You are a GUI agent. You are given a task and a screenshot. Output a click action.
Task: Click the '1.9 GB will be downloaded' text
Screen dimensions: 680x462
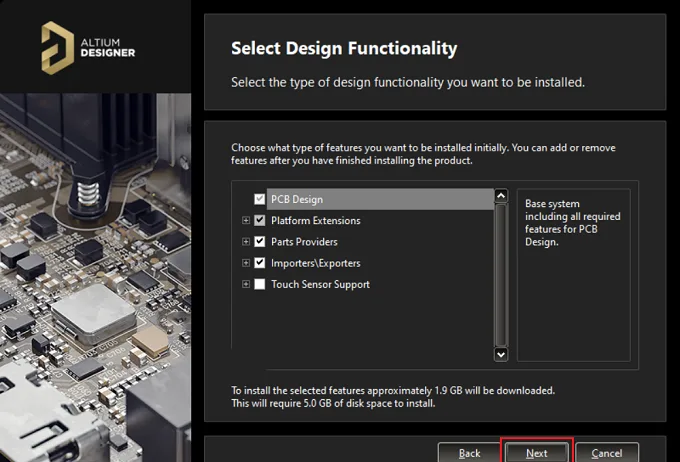(x=494, y=390)
